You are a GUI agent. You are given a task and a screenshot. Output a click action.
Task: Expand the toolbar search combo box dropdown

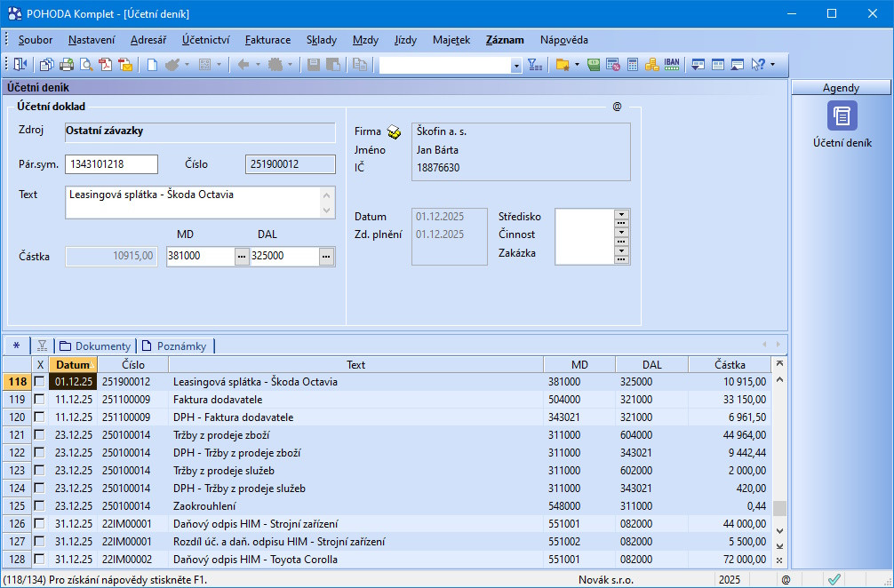tap(516, 66)
